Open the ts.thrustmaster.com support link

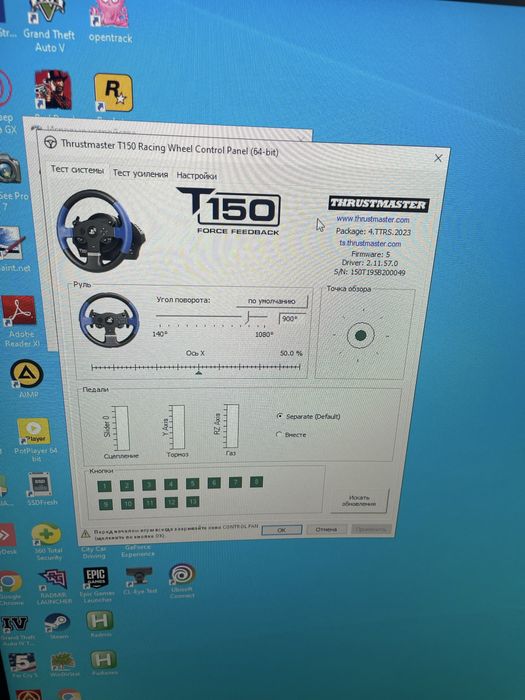tap(370, 243)
